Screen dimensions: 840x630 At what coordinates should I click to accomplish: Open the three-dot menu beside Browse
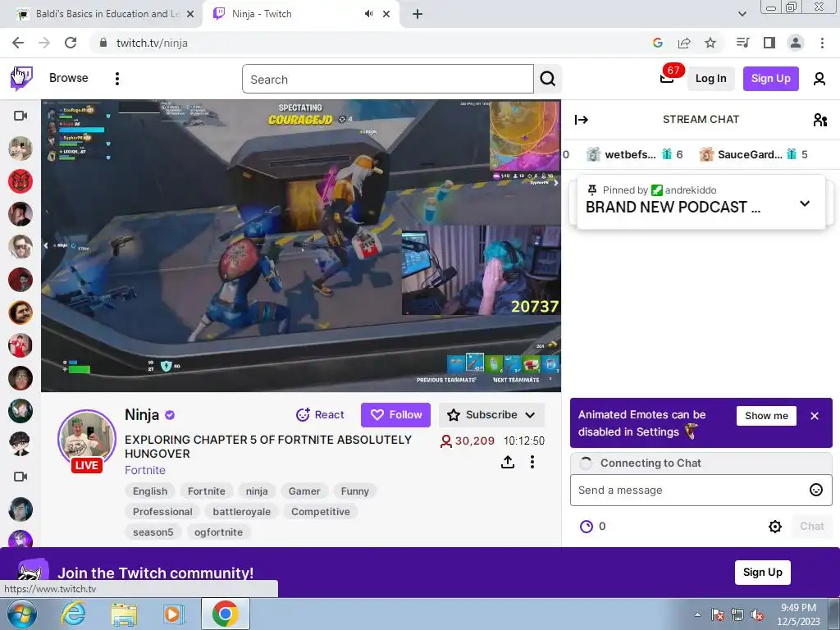coord(117,79)
